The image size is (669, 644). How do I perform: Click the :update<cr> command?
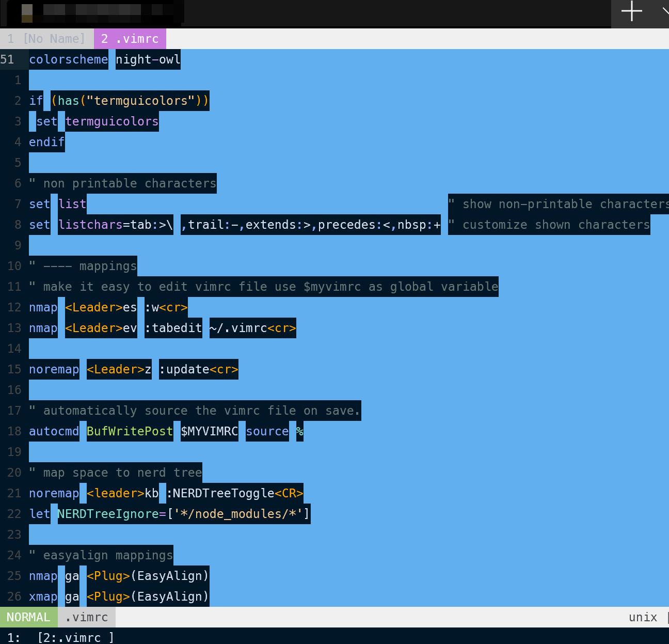tap(199, 369)
